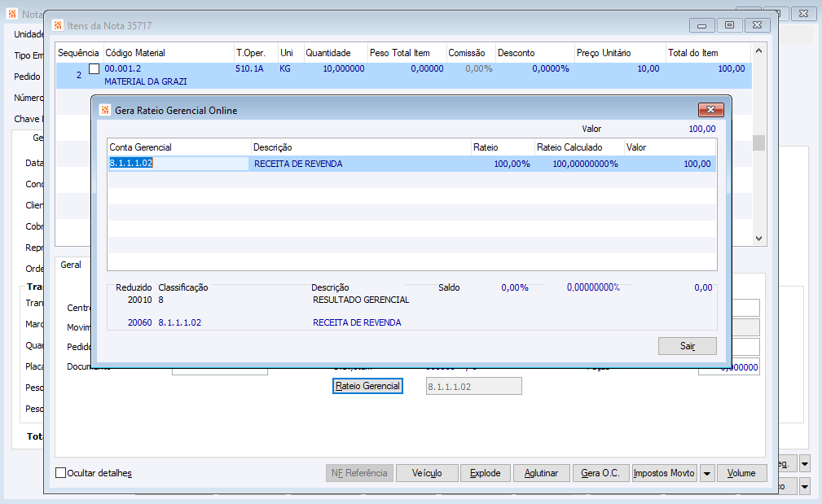
Task: Open the dropdown arrow beside Impostos Movto
Action: 706,473
